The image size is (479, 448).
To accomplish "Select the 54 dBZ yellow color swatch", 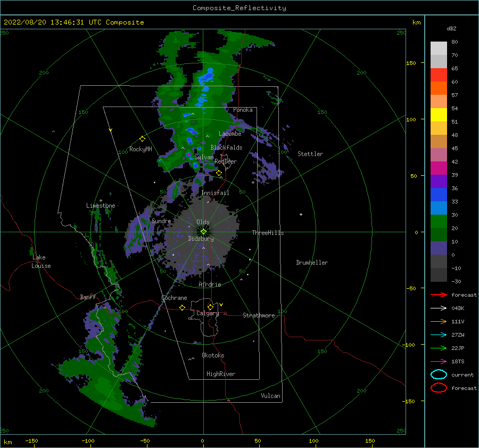I will (439, 115).
